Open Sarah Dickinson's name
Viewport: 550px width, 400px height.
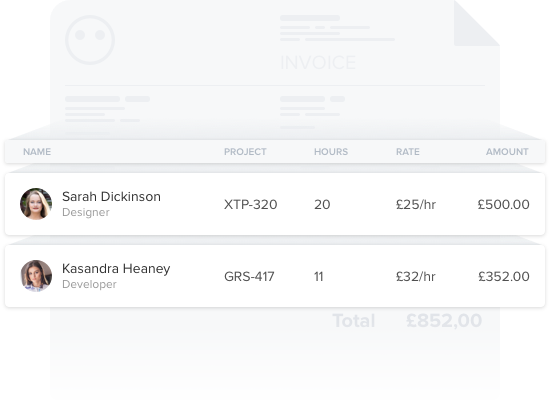pos(111,196)
